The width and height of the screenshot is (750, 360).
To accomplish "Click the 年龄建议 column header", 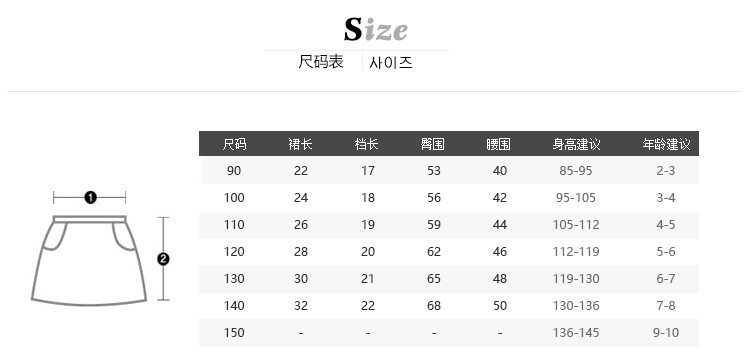I will 666,144.
